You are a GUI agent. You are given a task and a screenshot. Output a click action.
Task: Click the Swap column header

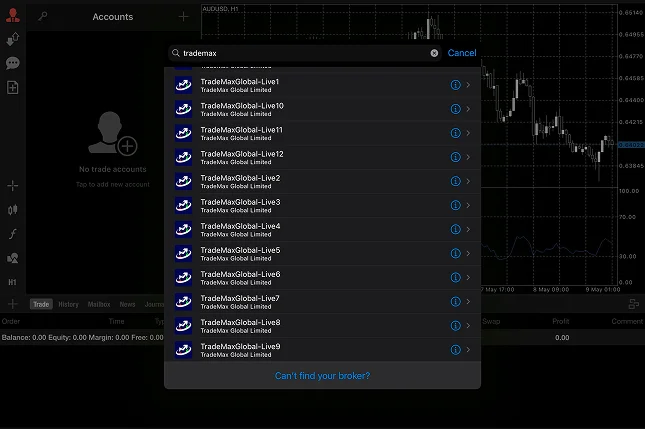click(x=491, y=321)
